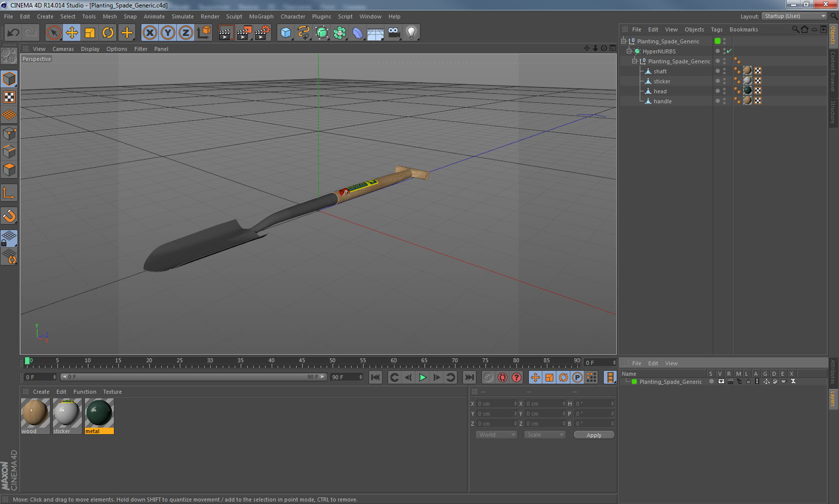839x504 pixels.
Task: Activate the Scale tool
Action: click(90, 33)
